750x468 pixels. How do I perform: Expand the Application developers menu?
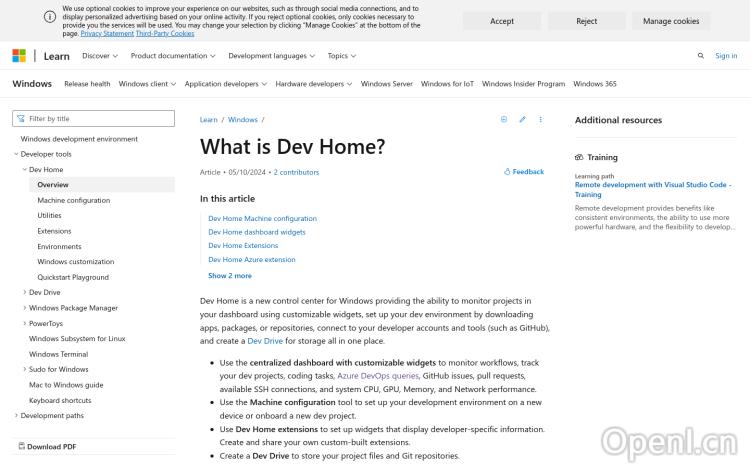[226, 84]
